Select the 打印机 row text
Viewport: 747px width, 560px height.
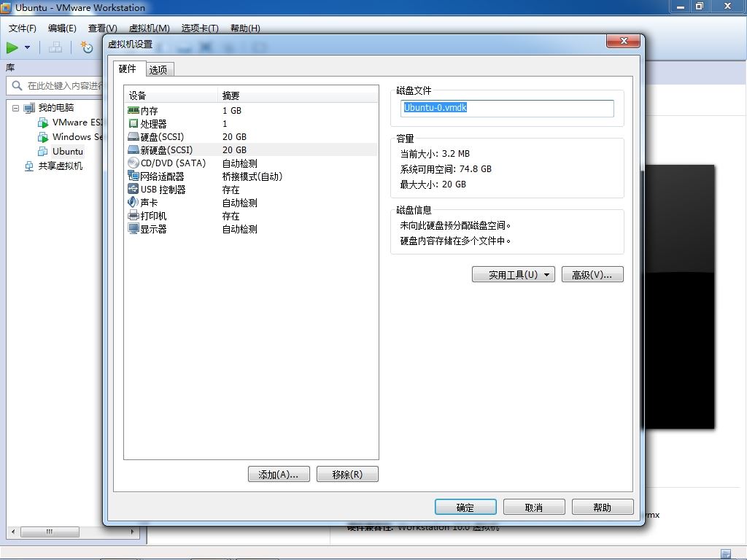point(153,216)
